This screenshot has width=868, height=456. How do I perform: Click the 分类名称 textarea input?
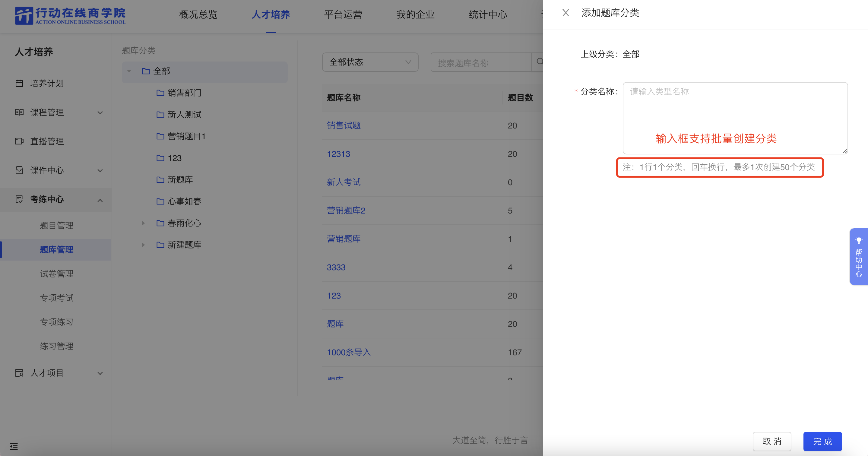pyautogui.click(x=735, y=118)
